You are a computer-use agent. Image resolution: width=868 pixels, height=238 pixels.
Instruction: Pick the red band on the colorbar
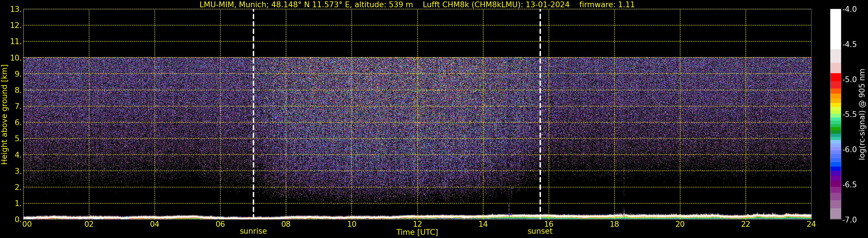click(835, 79)
